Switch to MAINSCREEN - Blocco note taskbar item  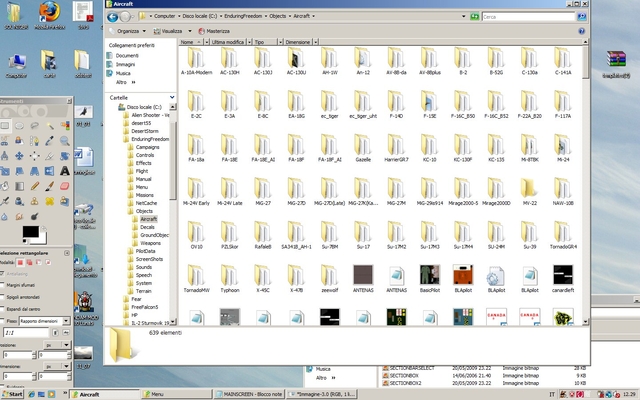coord(249,394)
